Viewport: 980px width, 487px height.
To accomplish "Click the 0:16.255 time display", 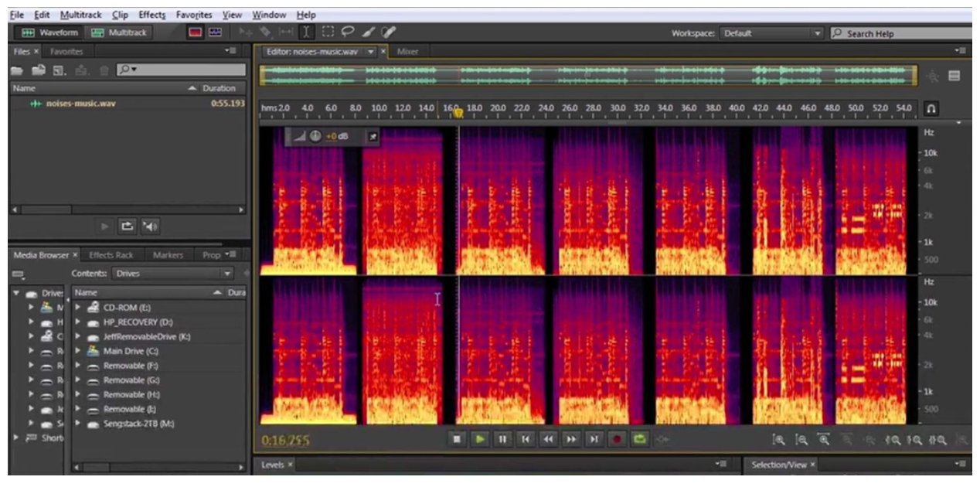I will click(x=287, y=440).
